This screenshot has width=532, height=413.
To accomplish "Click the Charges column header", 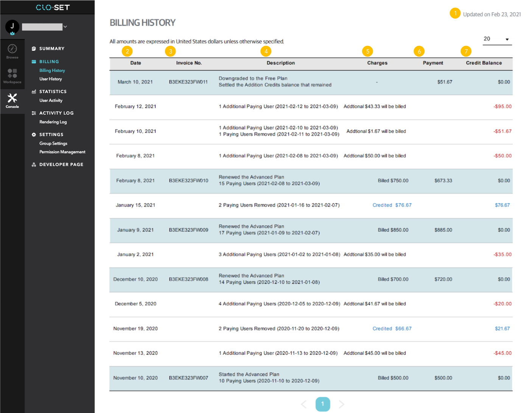I will coord(377,63).
